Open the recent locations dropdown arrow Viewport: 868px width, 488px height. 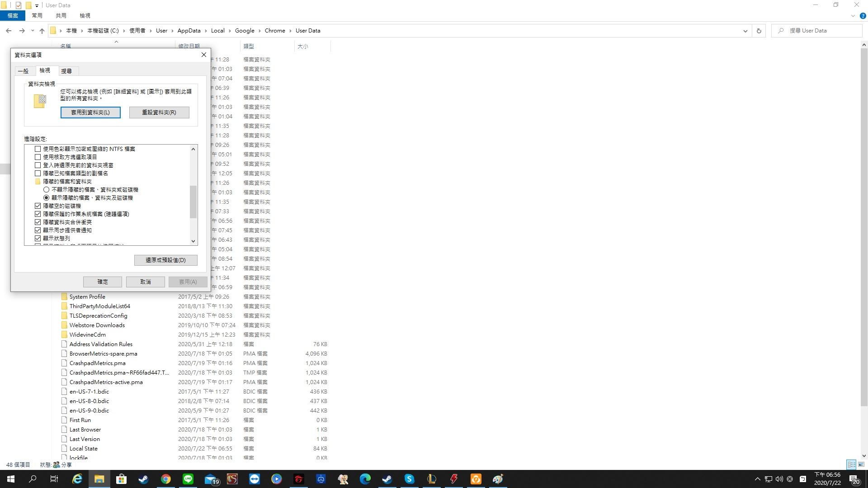pyautogui.click(x=33, y=31)
